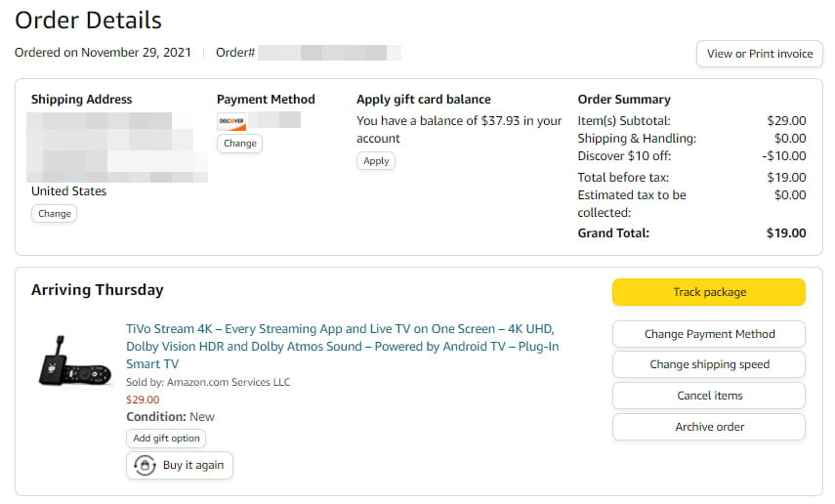
Task: Apply the gift card balance
Action: (x=376, y=161)
